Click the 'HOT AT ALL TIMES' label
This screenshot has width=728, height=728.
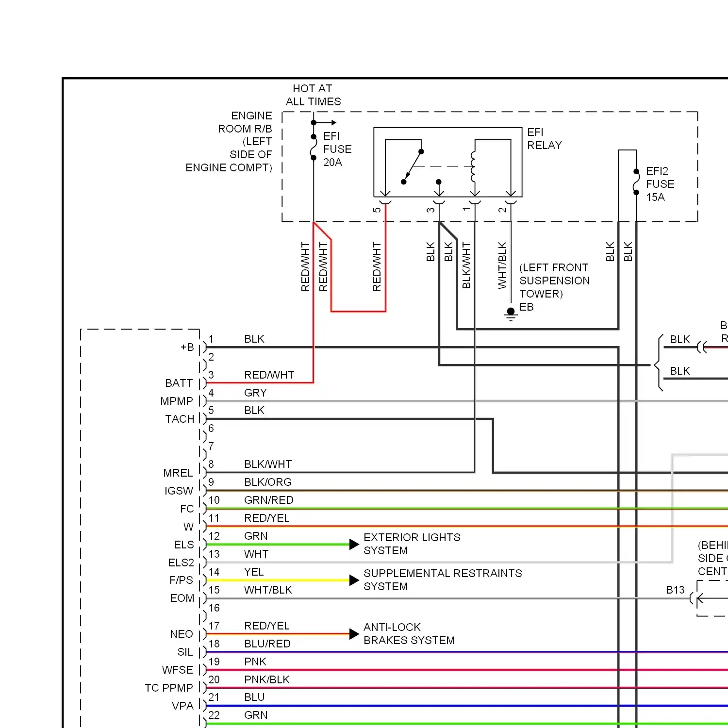point(313,95)
